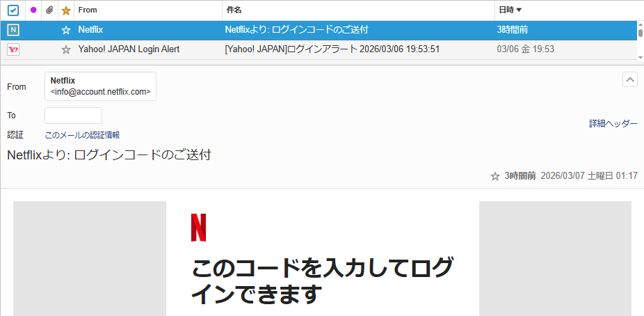Viewport: 644px width, 316px height.
Task: Sort messages by the From column
Action: tap(88, 10)
